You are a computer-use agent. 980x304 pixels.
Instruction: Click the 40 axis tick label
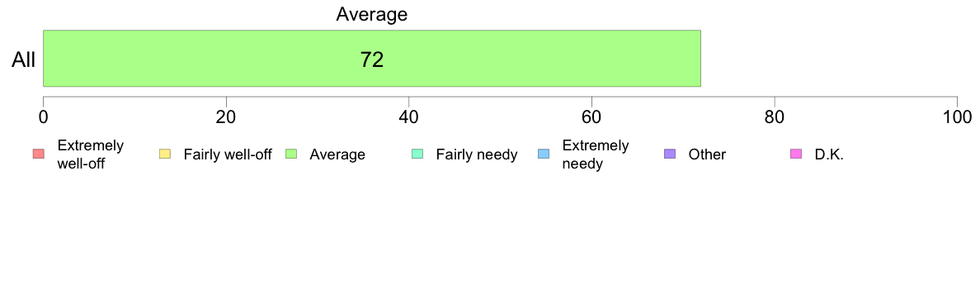coord(409,117)
